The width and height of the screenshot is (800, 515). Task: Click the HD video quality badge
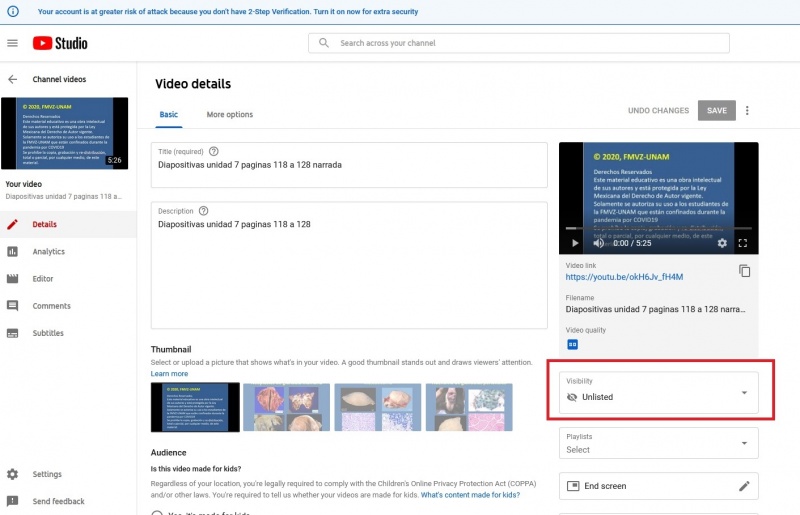[x=572, y=345]
